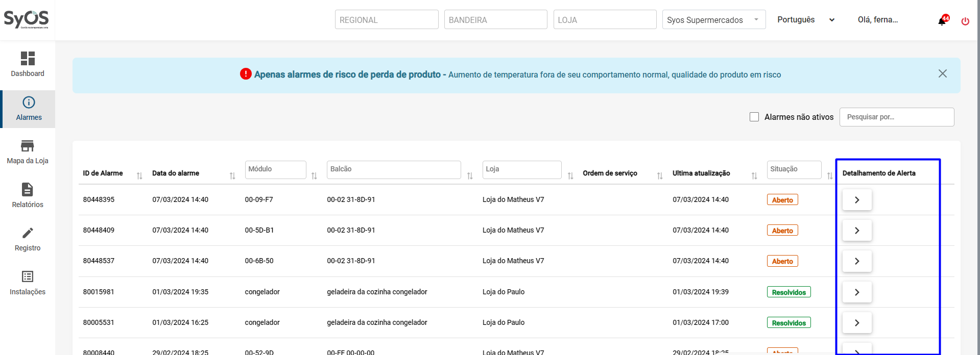Image resolution: width=980 pixels, height=355 pixels.
Task: Open Mapa da Loja store icon
Action: click(x=28, y=146)
